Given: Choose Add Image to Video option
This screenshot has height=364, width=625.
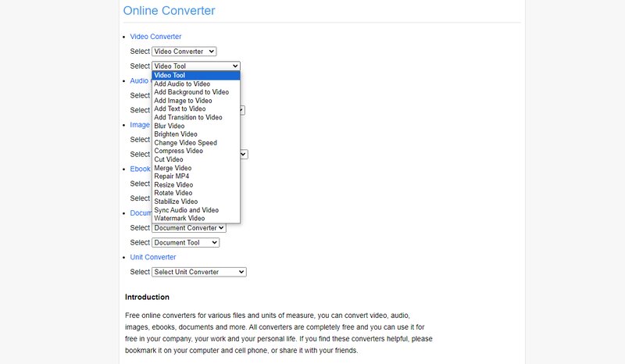Looking at the screenshot, I should (196, 101).
